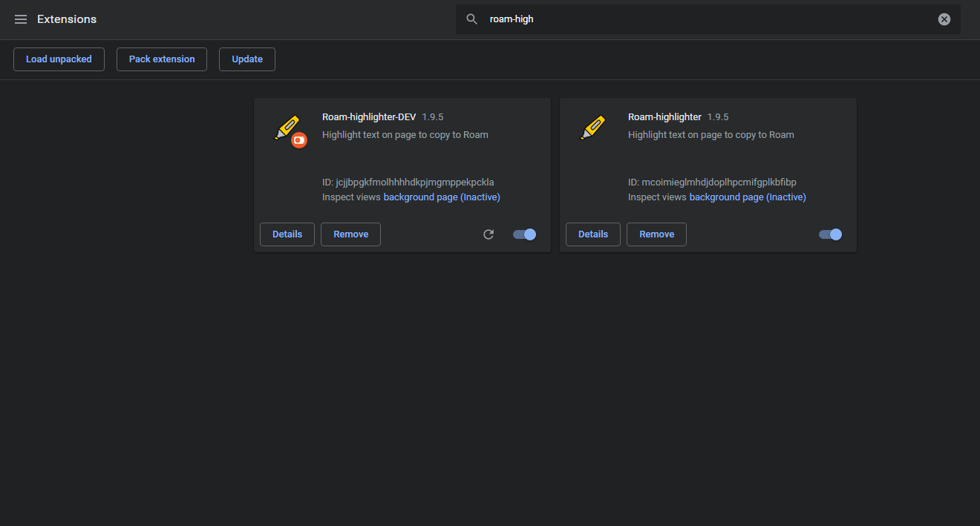Viewport: 980px width, 526px height.
Task: Open Roam-highlighter background page inspect link
Action: tap(748, 197)
